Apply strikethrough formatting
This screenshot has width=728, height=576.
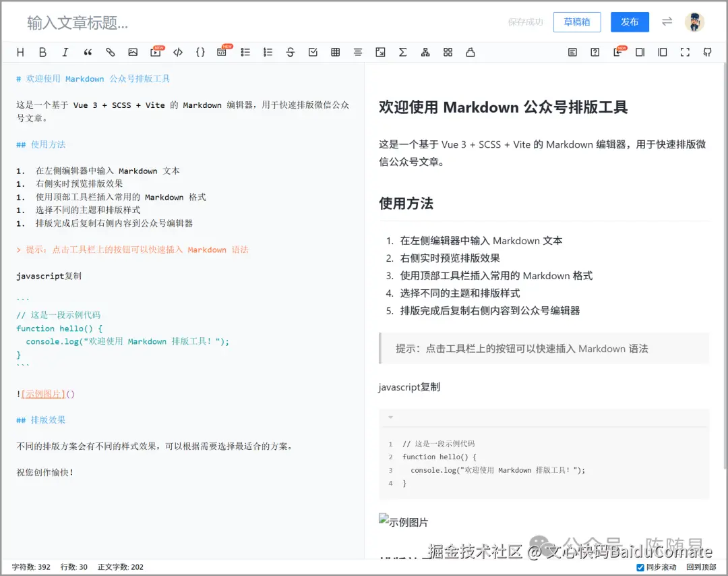click(x=291, y=53)
